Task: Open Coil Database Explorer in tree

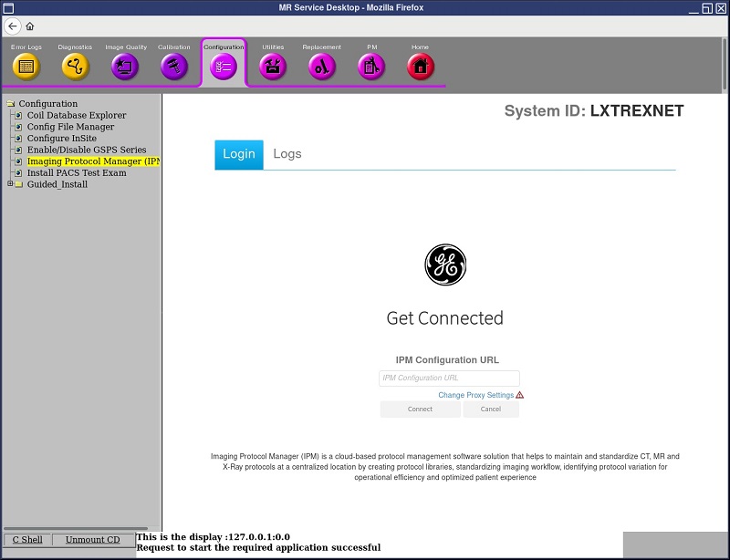Action: coord(77,116)
